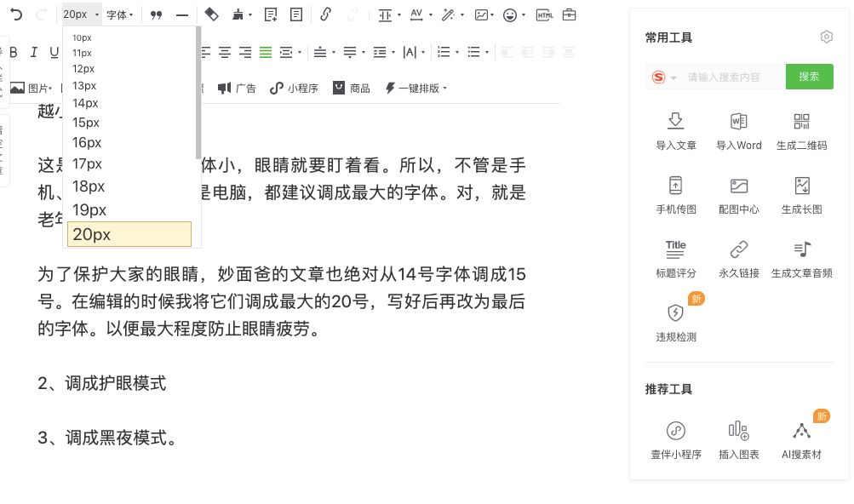Open the emoji smiley picker
This screenshot has width=854, height=504.
510,14
